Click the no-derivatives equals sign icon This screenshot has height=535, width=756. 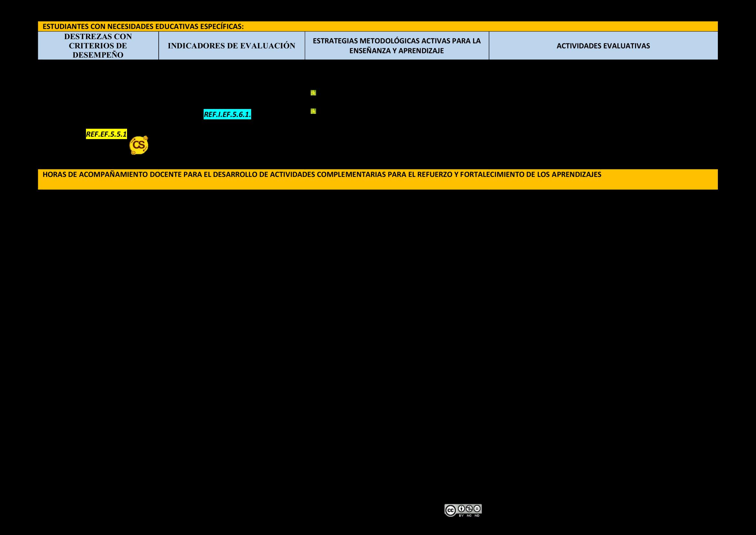tap(477, 508)
